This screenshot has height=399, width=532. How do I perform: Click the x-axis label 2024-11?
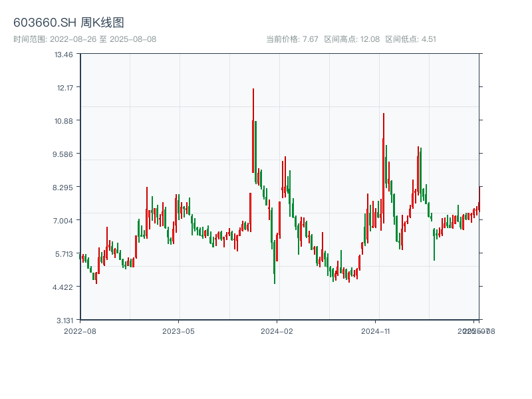click(375, 331)
